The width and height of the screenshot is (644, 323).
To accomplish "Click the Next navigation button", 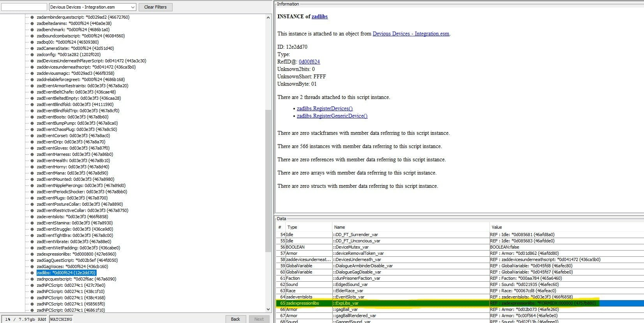I will coord(259,319).
